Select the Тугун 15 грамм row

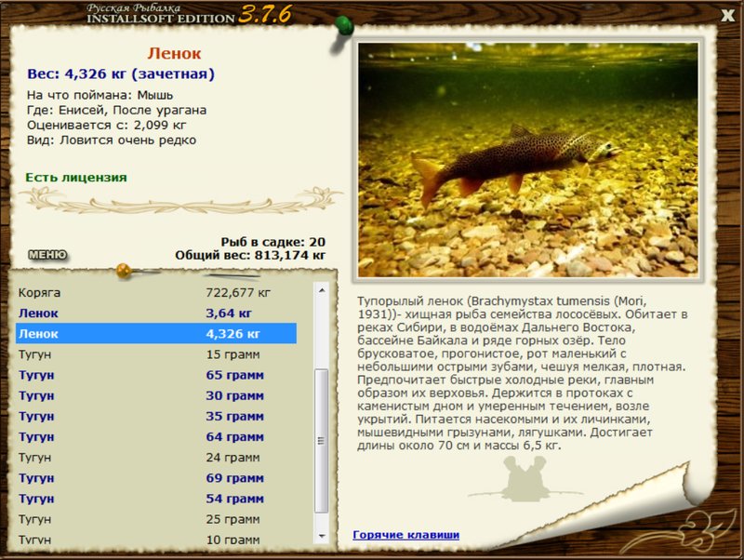pos(156,354)
